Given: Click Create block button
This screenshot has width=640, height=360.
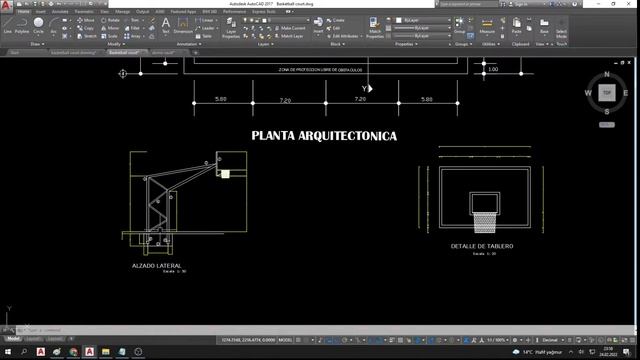Looking at the screenshot, I should pos(336,20).
